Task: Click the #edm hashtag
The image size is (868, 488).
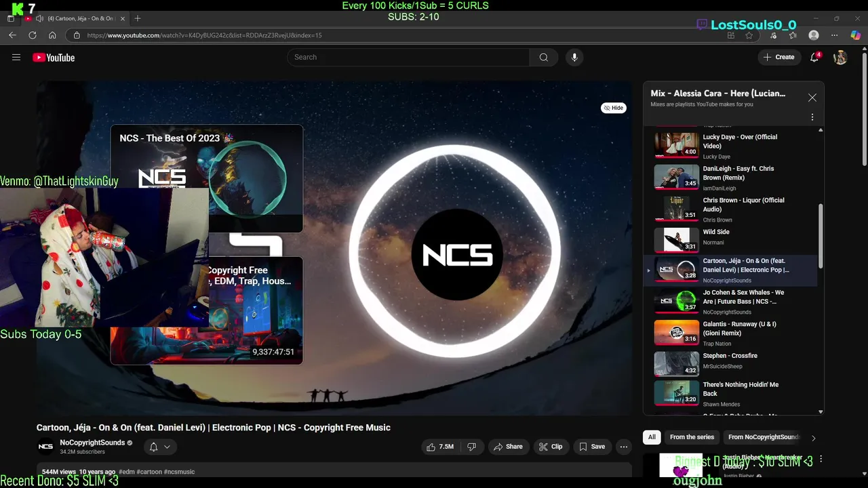Action: click(x=127, y=472)
